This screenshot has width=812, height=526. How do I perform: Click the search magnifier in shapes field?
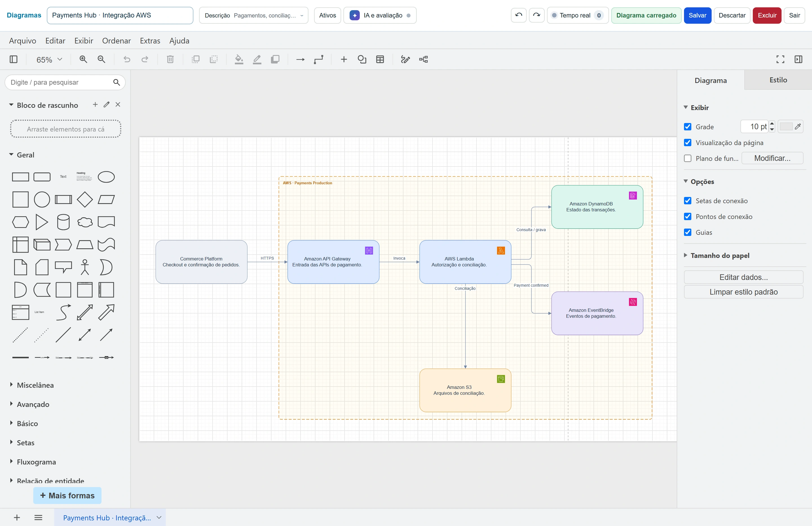[116, 82]
